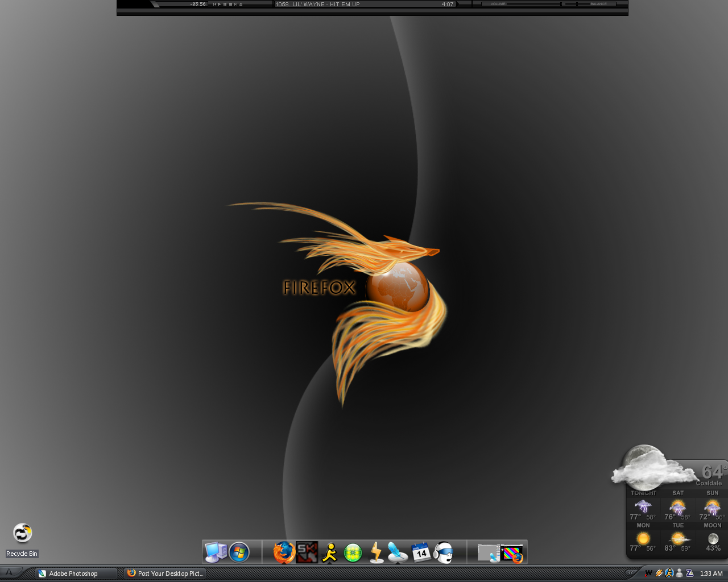Image resolution: width=728 pixels, height=582 pixels.
Task: Select the Photoshop window thumbnail in dock
Action: point(489,552)
